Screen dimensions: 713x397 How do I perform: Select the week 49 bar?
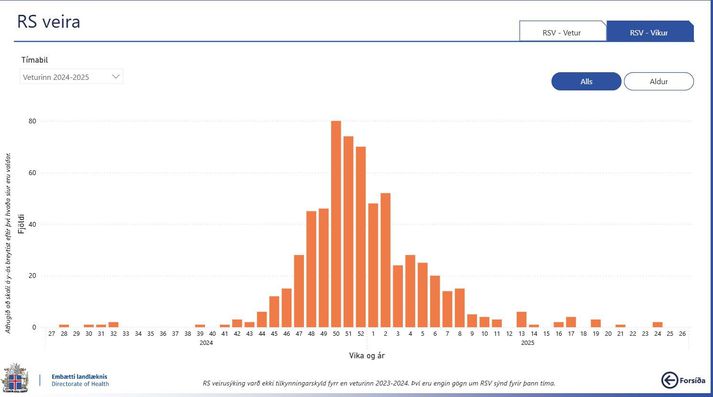(x=324, y=268)
